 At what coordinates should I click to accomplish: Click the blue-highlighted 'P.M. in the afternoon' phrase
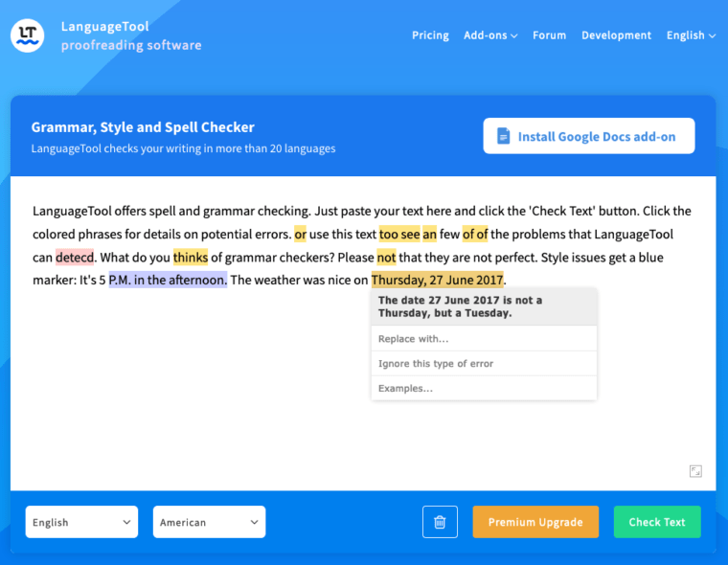click(168, 281)
